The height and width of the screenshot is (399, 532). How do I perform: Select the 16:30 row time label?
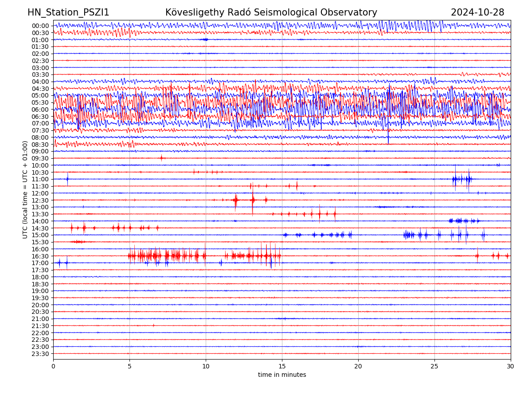pos(40,256)
